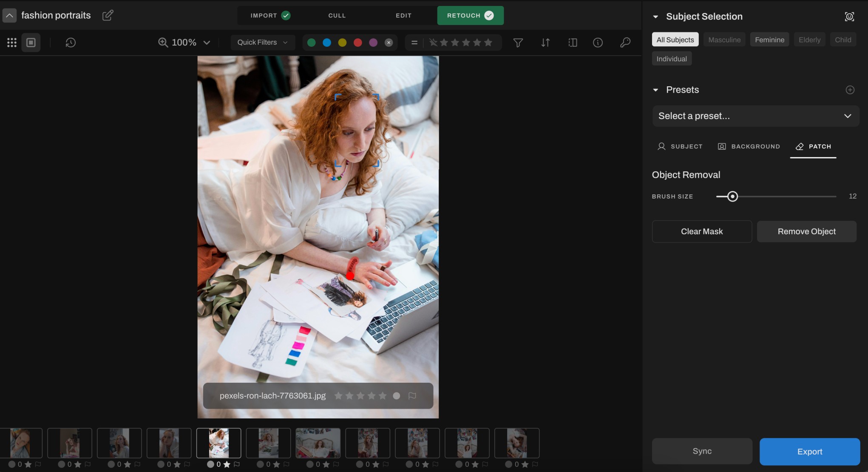The height and width of the screenshot is (472, 868).
Task: Click the rename project pencil icon
Action: click(x=108, y=15)
